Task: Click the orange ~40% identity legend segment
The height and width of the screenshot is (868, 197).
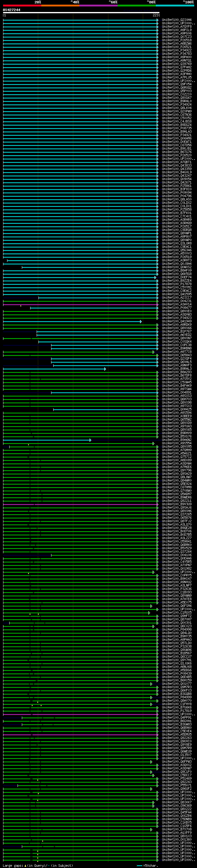Action: pos(60,6)
